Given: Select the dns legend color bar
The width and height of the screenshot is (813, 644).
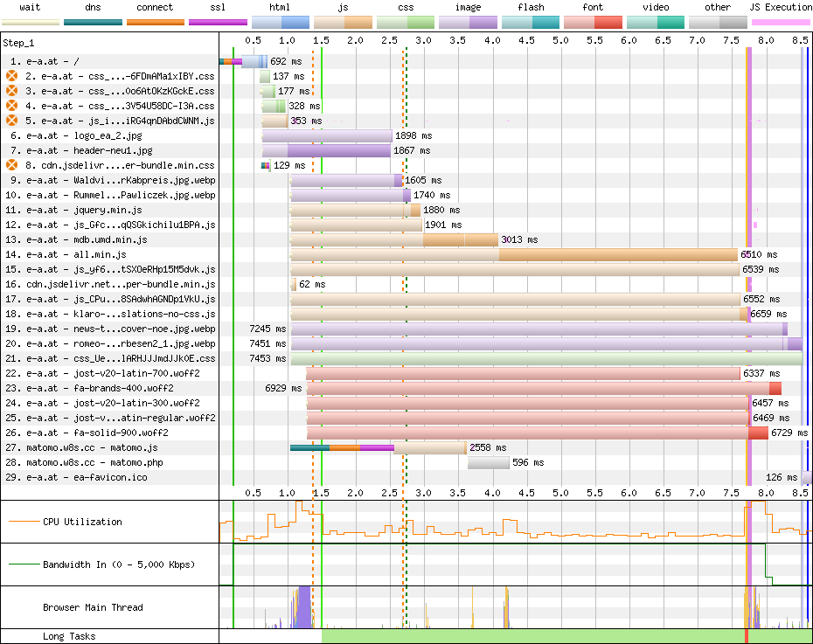Looking at the screenshot, I should [x=93, y=22].
